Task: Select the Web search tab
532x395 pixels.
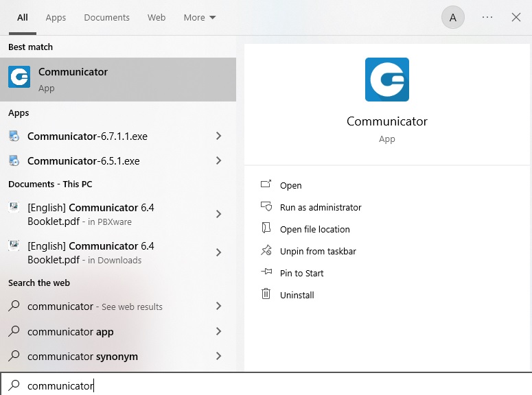Action: pos(157,18)
